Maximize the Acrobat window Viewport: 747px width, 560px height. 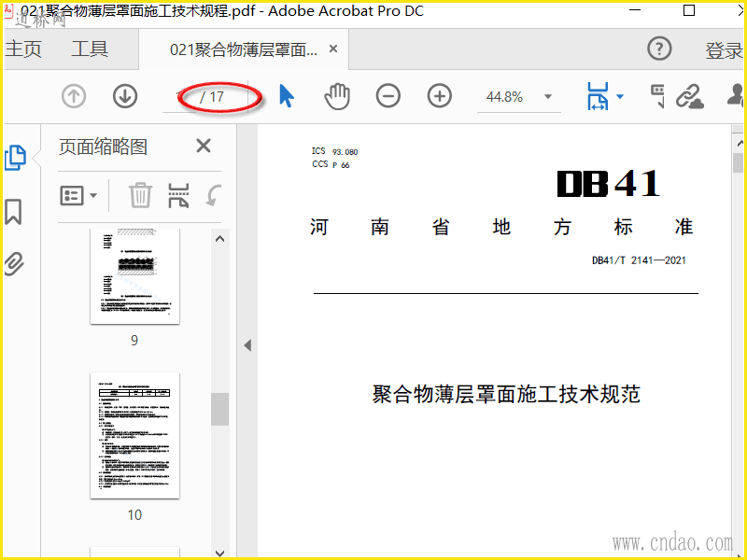[x=689, y=10]
